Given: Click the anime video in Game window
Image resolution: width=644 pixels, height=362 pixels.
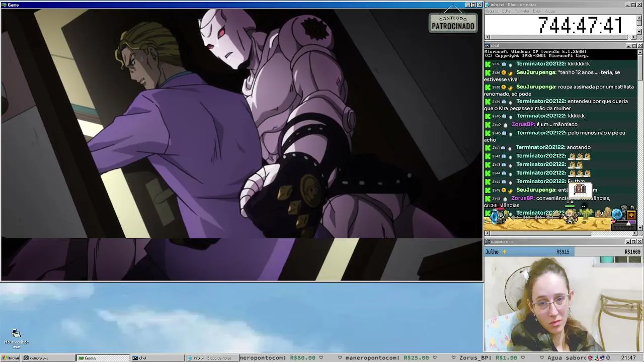Looking at the screenshot, I should pos(242,145).
